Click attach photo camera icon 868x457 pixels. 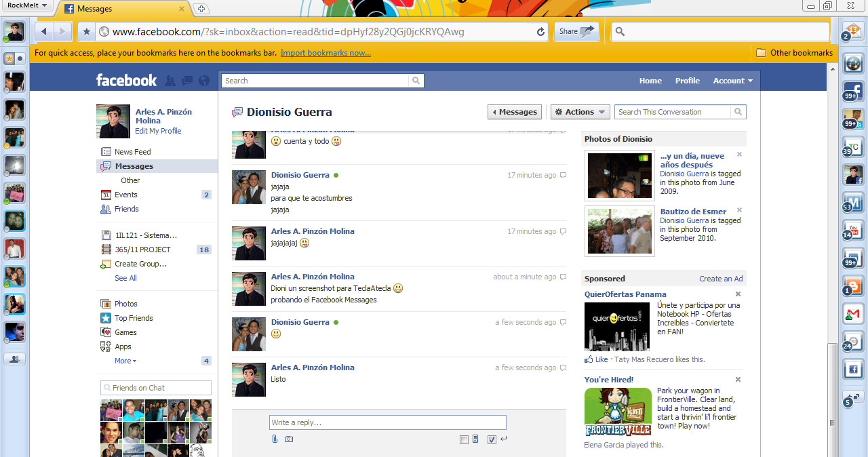tap(289, 439)
